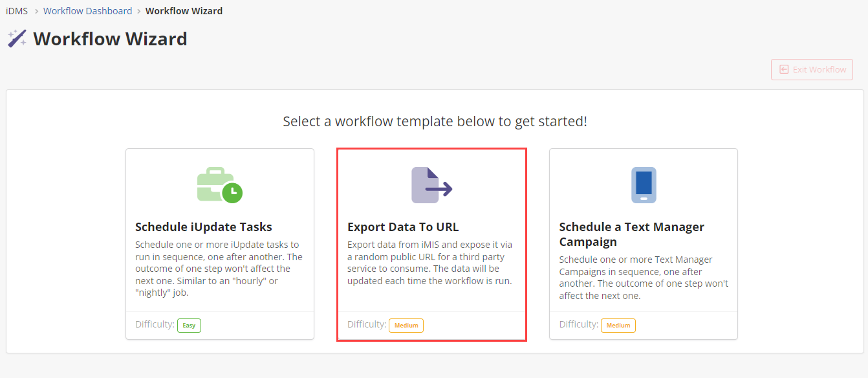Click the 'Select a workflow template' heading
This screenshot has height=378, width=868.
pyautogui.click(x=435, y=122)
